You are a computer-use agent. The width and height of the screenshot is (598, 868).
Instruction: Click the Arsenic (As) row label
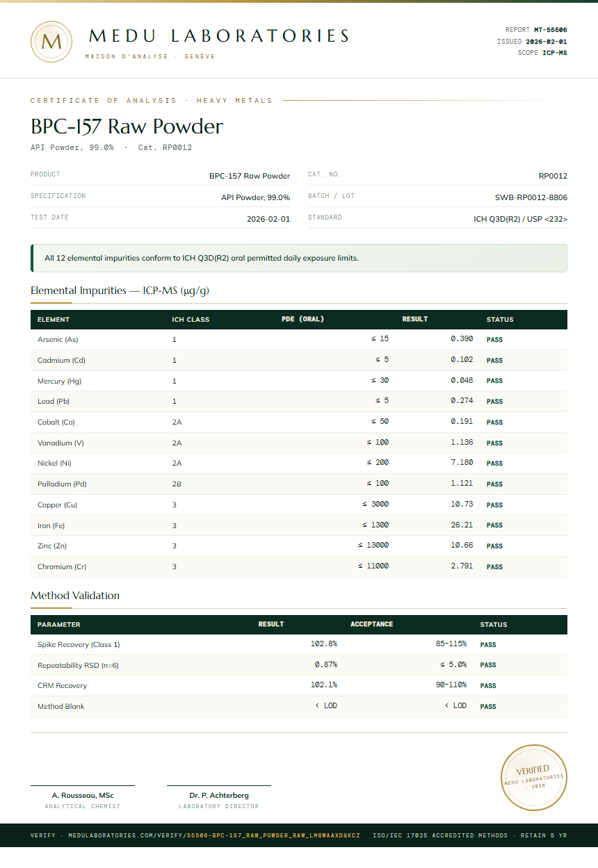58,340
